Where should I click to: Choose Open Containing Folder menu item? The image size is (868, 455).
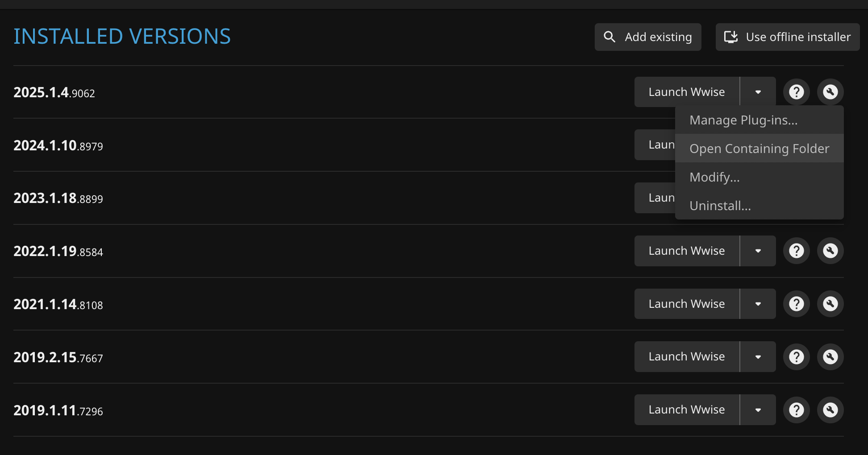click(x=759, y=149)
